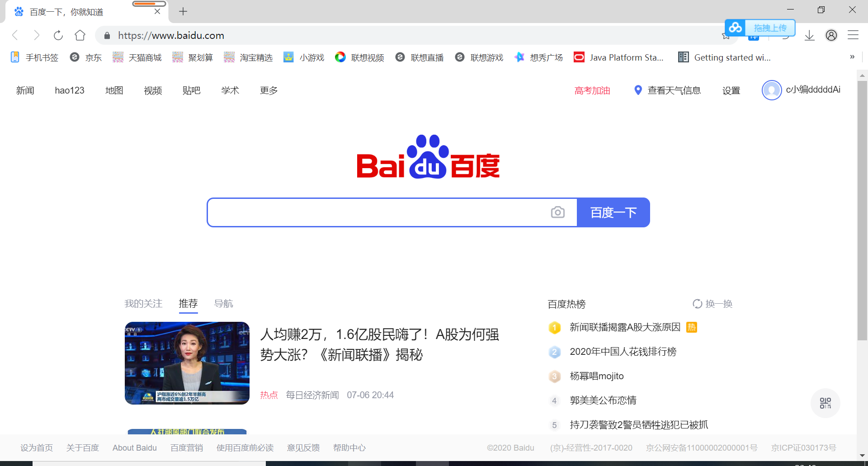868x466 pixels.
Task: Click the vertical page scrollbar thumb
Action: click(862, 210)
